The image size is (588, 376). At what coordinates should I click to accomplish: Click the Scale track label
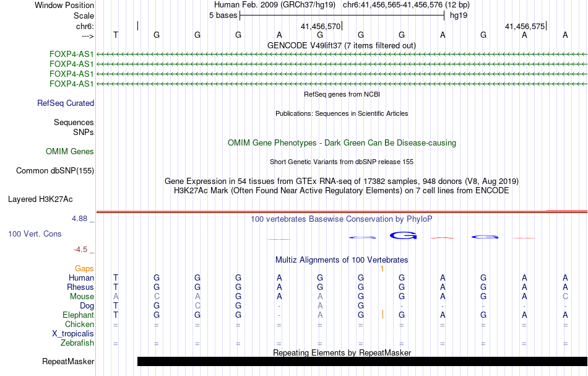84,15
